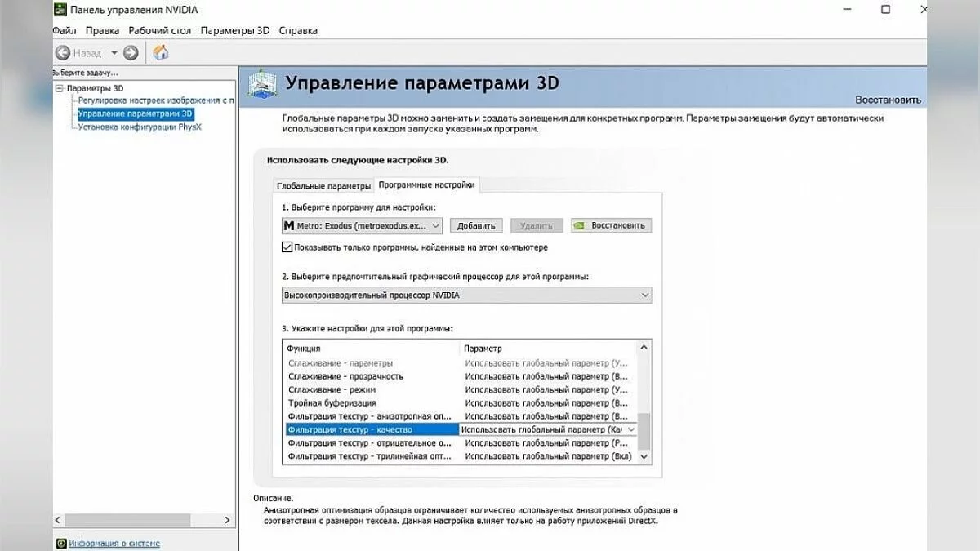The width and height of the screenshot is (980, 551).
Task: Switch to the Программные настройки tab
Action: (426, 185)
